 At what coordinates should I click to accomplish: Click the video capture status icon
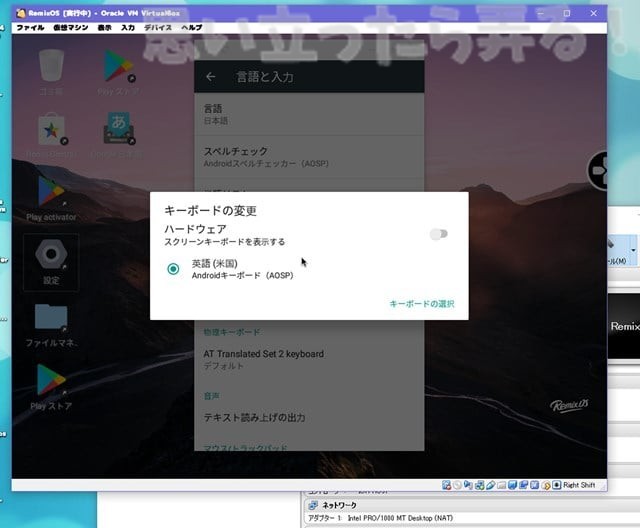524,485
